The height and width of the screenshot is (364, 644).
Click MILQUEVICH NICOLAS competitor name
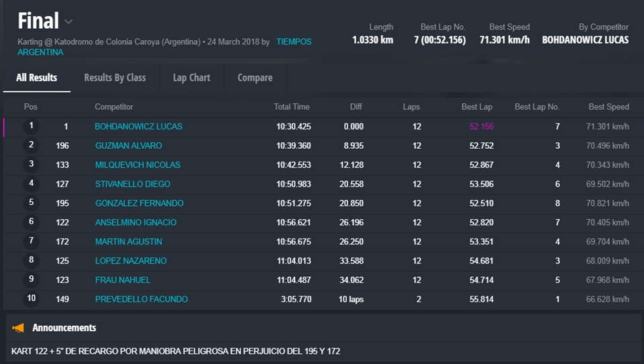138,165
